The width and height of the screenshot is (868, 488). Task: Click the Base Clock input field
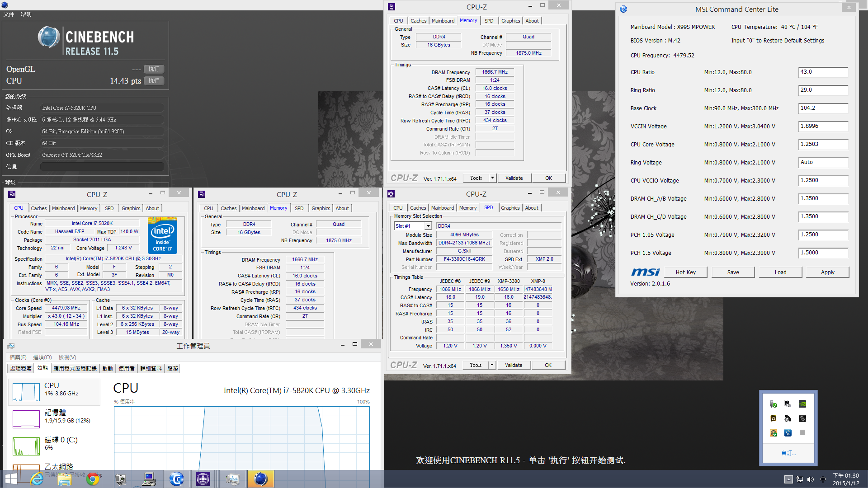(823, 108)
